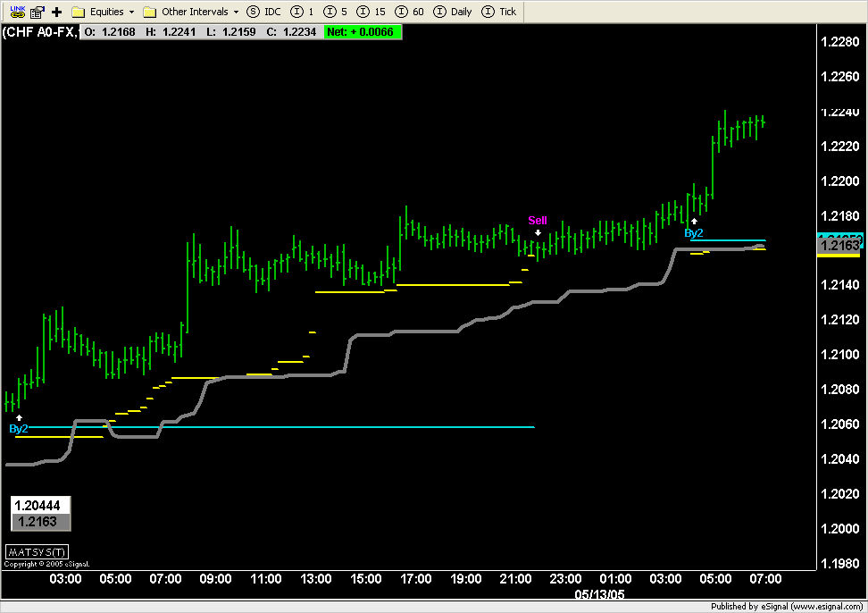Click the 1.2163 price marker on the axis
The width and height of the screenshot is (868, 613).
coord(839,246)
